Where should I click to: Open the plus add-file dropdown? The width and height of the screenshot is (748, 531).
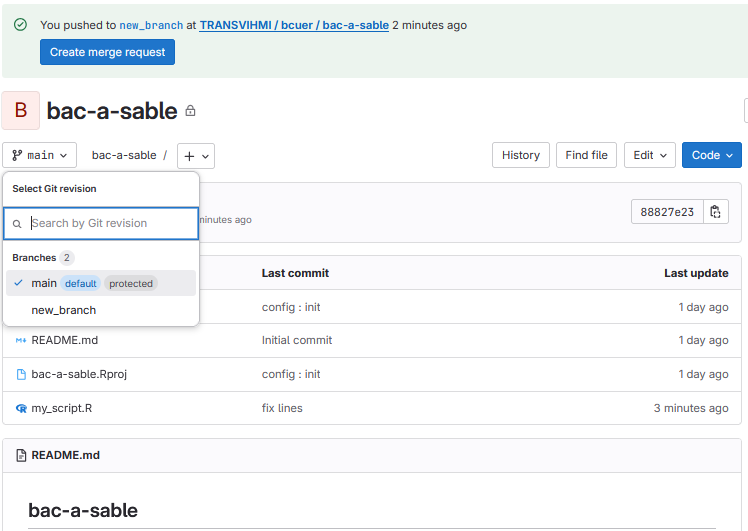tap(196, 156)
